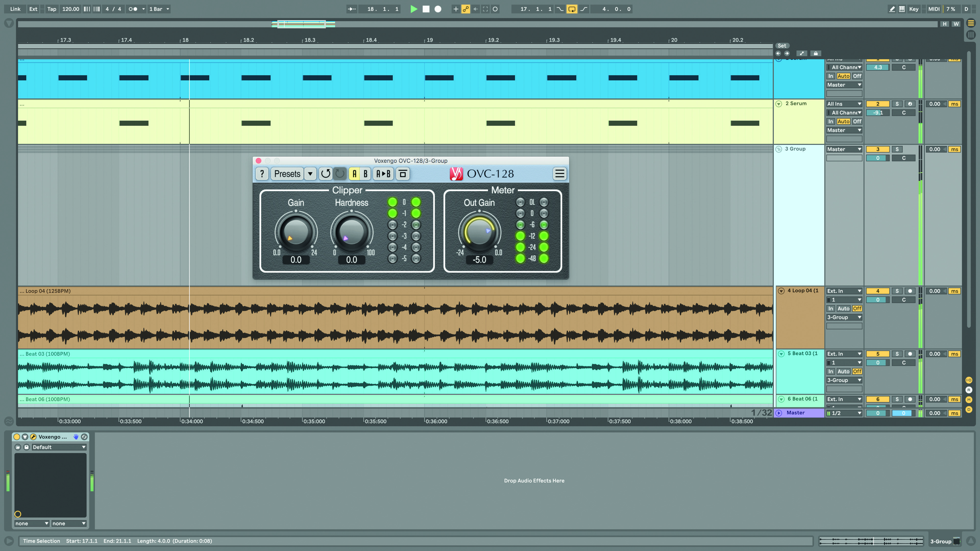
Task: Click the Arrangement Record button
Action: pos(438,9)
